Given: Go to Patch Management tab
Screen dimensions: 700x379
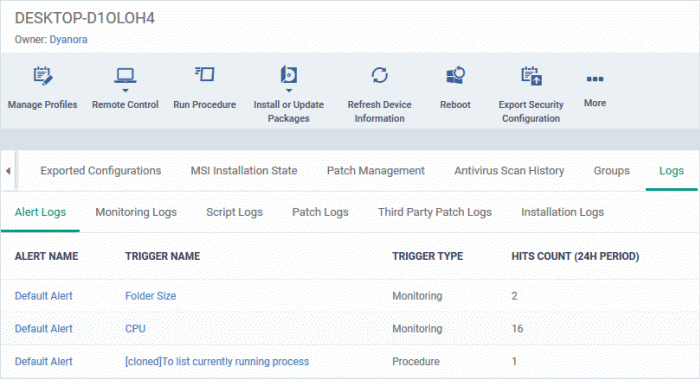Looking at the screenshot, I should click(375, 171).
